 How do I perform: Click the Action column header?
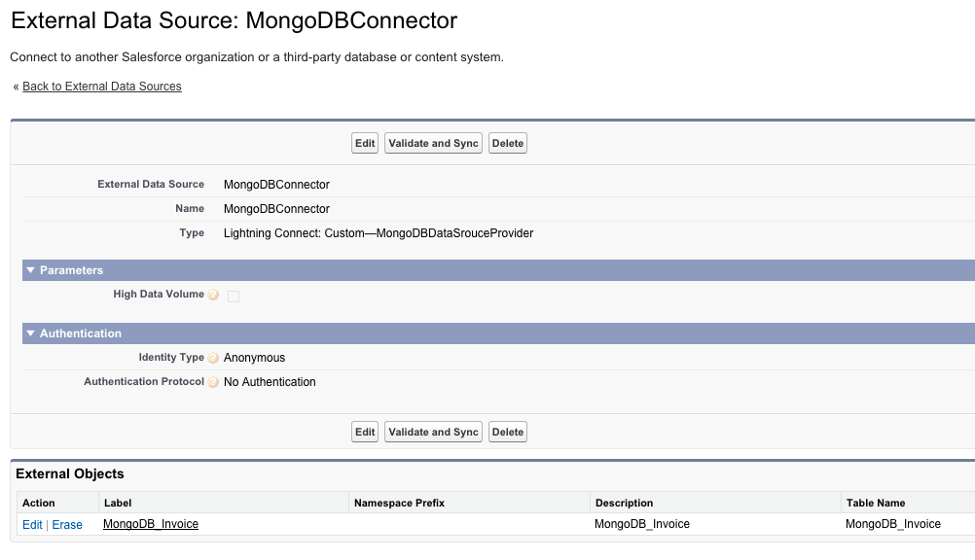pyautogui.click(x=57, y=503)
